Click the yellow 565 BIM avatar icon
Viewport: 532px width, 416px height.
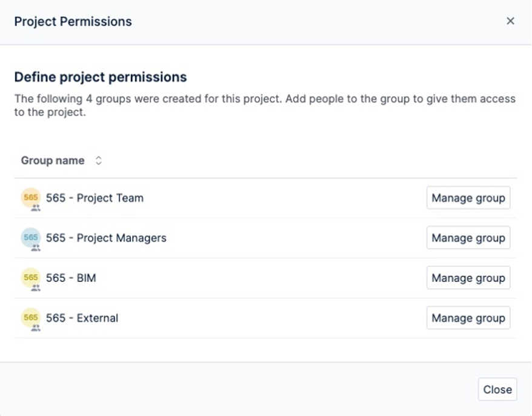coord(30,277)
